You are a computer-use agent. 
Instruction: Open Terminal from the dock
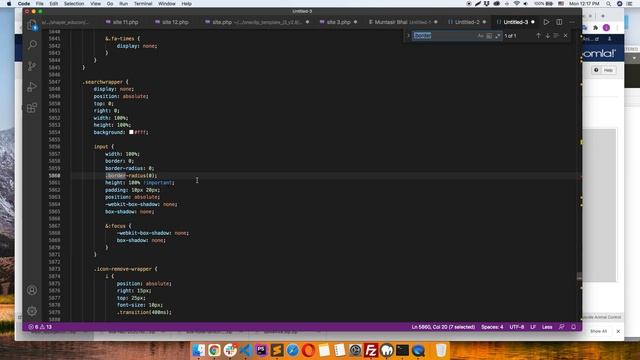pyautogui.click(x=402, y=350)
